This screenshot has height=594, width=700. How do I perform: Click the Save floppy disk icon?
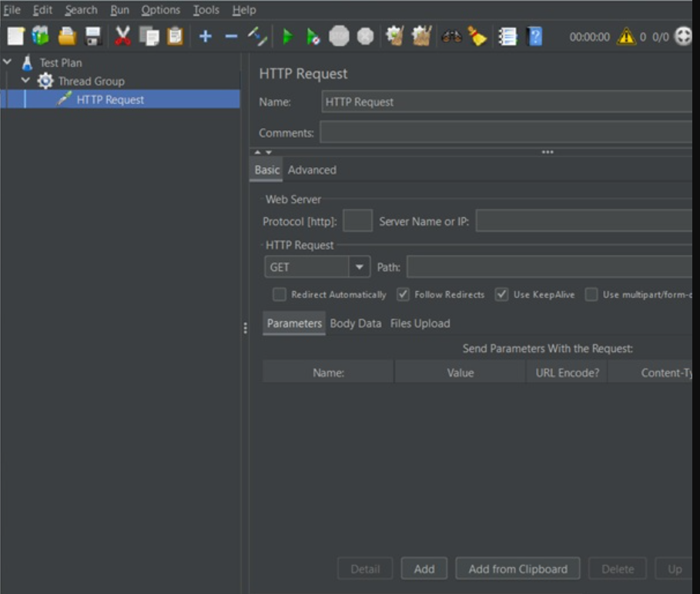93,36
